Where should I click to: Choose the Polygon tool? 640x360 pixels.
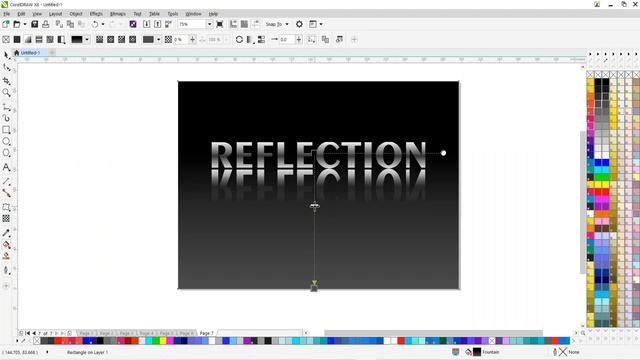tap(6, 153)
